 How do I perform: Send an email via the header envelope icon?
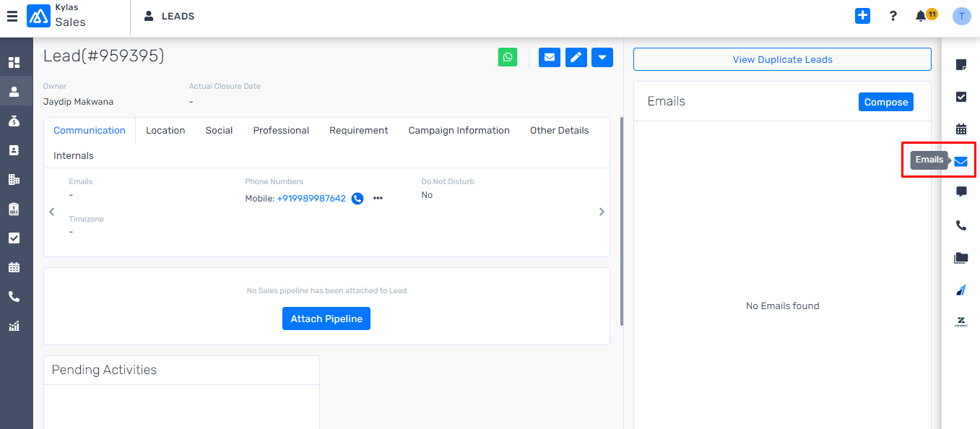[x=549, y=57]
